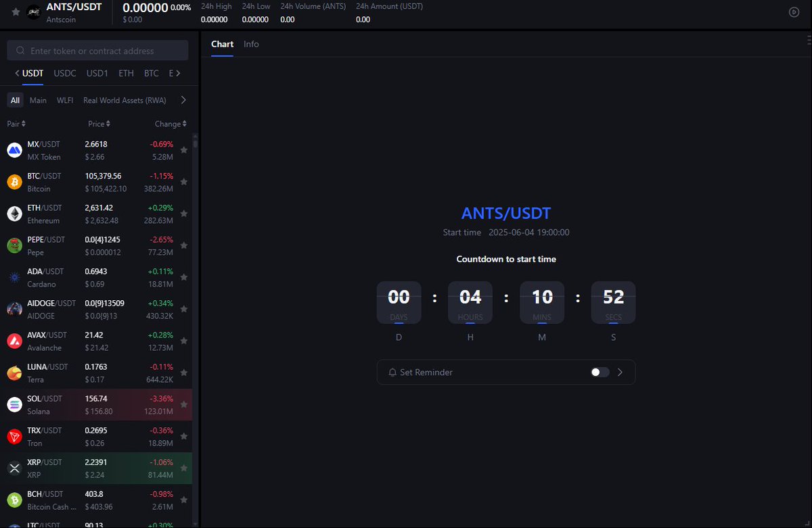Show more category filters with right chevron
The width and height of the screenshot is (812, 528).
[x=183, y=100]
